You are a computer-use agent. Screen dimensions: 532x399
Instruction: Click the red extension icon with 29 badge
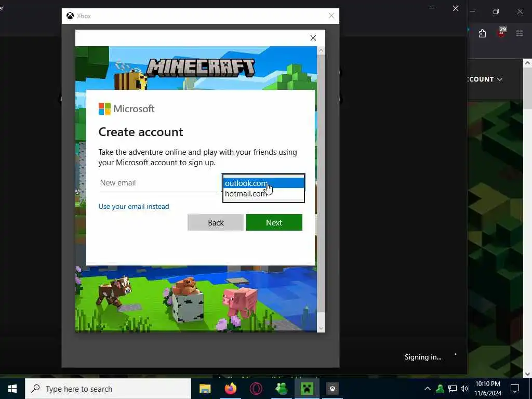[501, 32]
